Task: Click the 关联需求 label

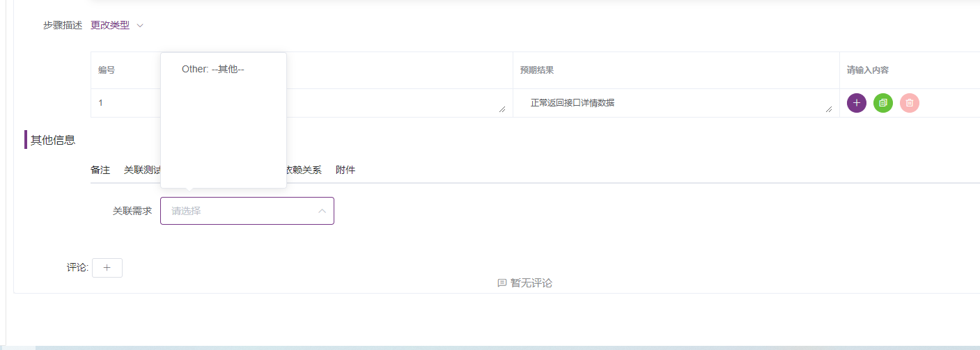Action: point(132,211)
